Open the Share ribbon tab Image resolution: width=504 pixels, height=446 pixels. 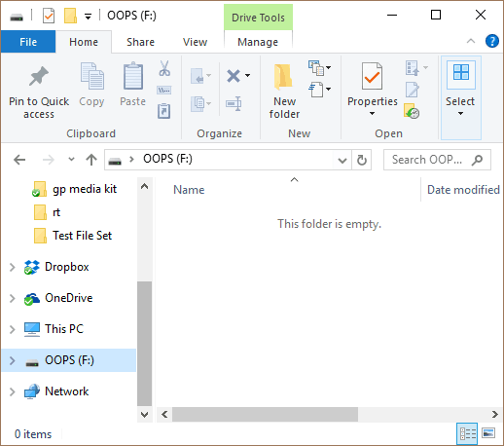[x=140, y=42]
